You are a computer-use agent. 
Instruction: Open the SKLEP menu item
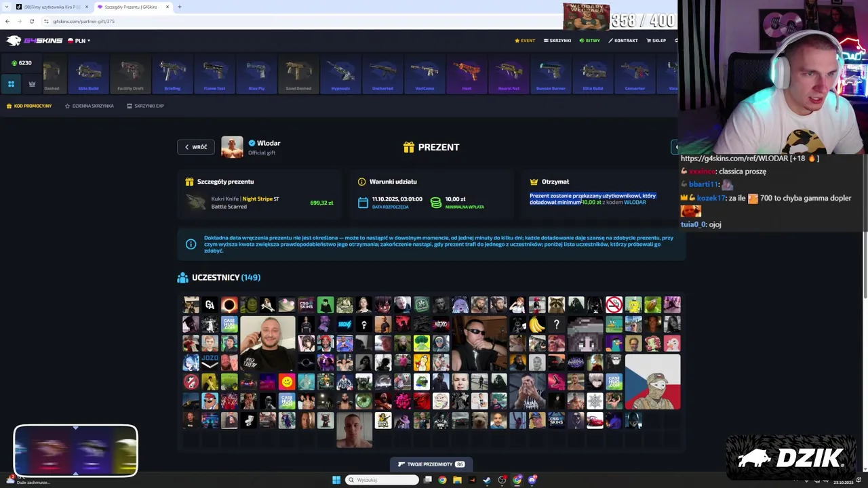click(x=656, y=41)
